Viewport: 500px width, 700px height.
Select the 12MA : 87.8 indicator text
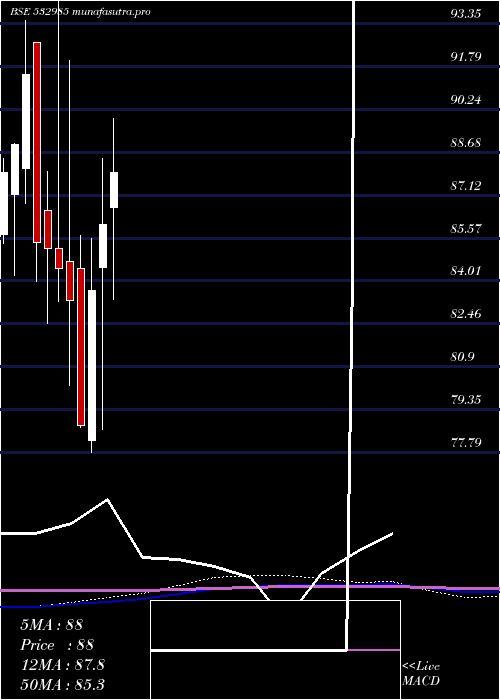coord(62,665)
